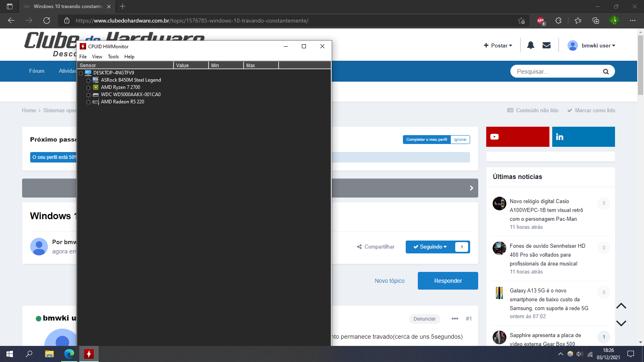Expand the AMD Radeon R5 220 node
This screenshot has height=362, width=644.
click(89, 102)
